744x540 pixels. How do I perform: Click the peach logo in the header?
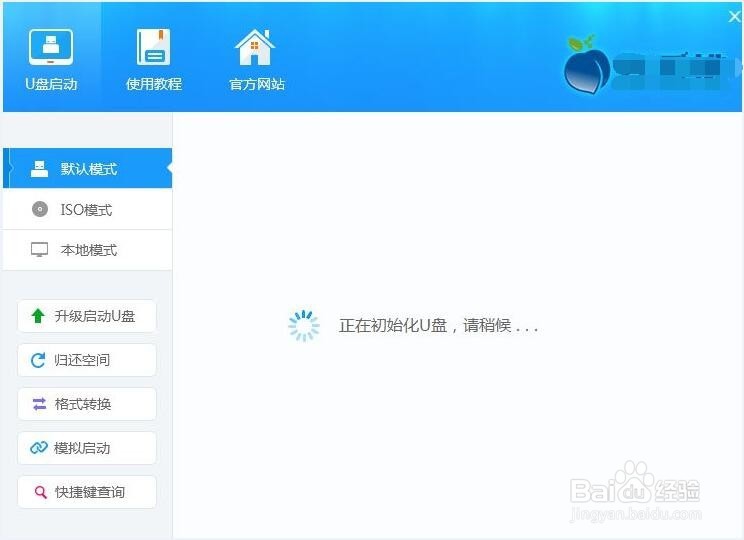pos(587,65)
